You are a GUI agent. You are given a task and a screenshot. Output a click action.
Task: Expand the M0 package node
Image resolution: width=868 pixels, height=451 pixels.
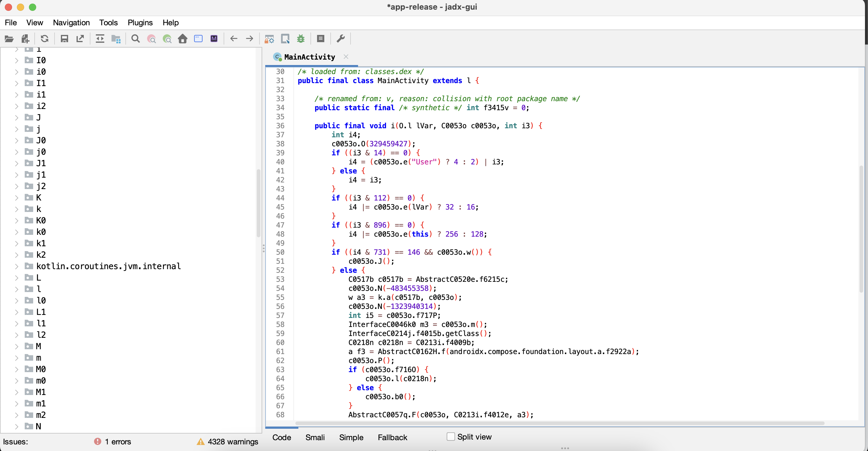(17, 369)
